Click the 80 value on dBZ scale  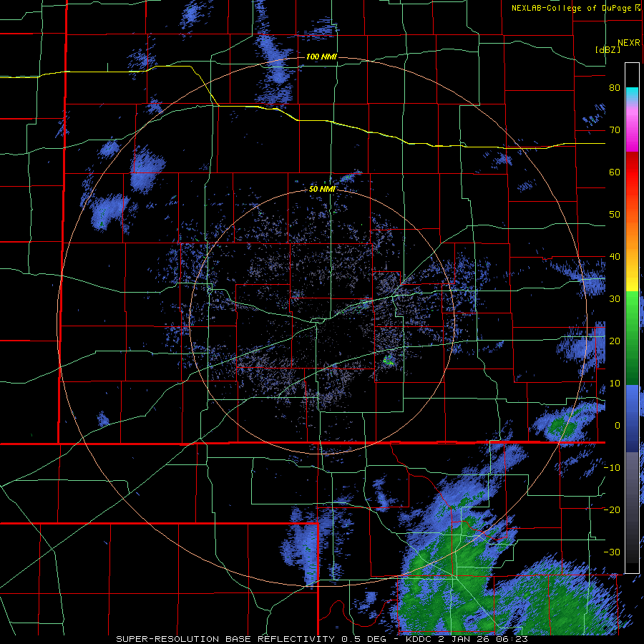[615, 88]
